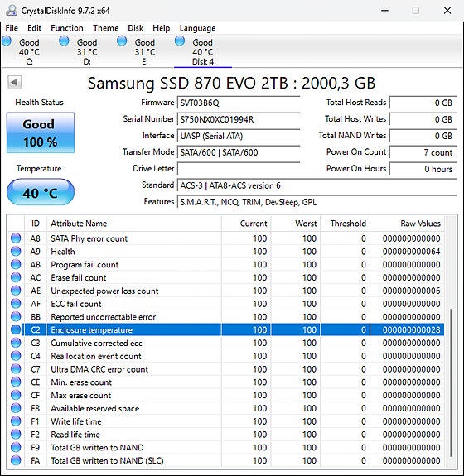This screenshot has height=476, width=464.
Task: Open the Function menu
Action: click(x=67, y=28)
